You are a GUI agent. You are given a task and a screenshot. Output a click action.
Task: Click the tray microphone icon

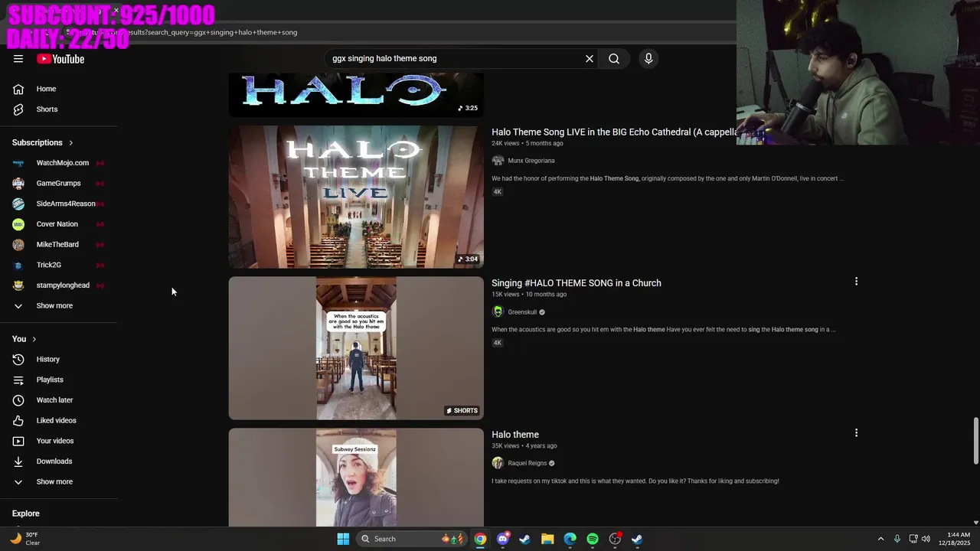pyautogui.click(x=897, y=539)
